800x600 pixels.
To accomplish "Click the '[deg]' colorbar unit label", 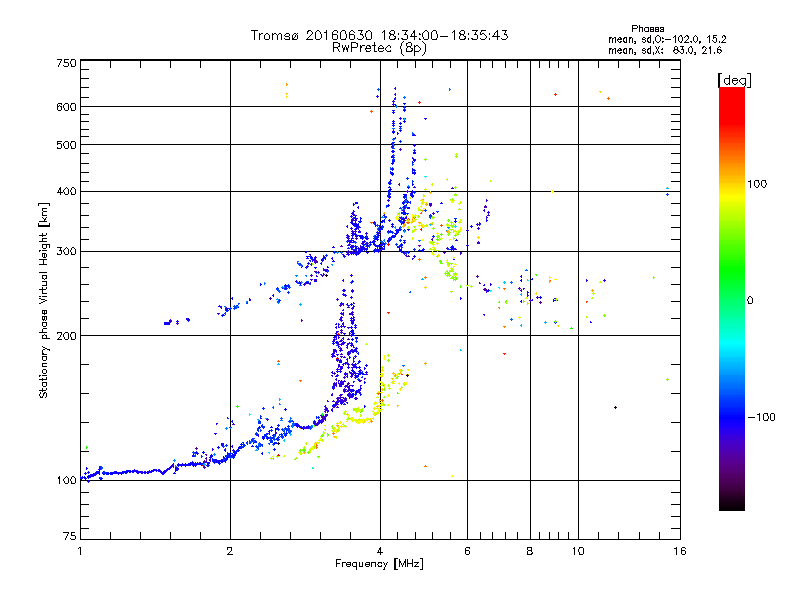I will [x=734, y=80].
